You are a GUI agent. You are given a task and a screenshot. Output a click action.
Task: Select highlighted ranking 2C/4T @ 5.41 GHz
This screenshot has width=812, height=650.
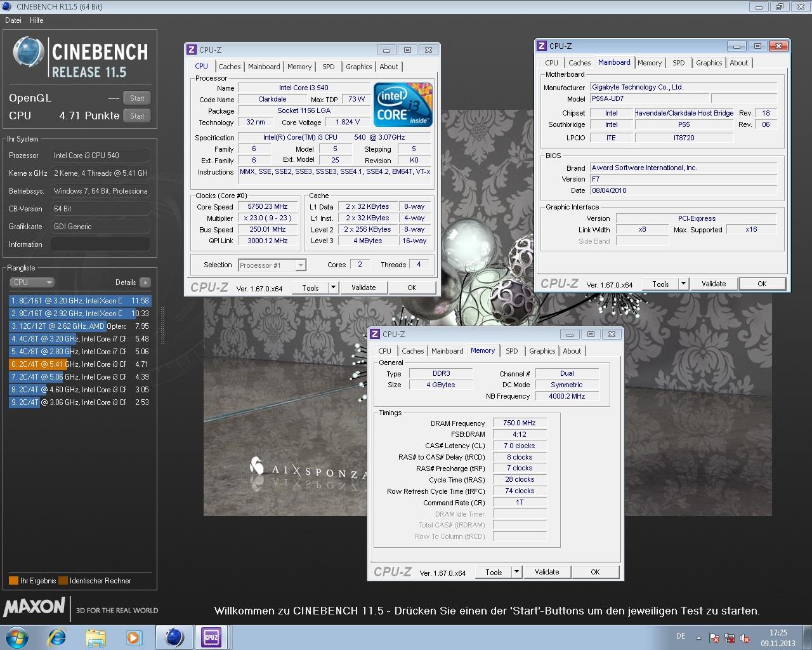point(80,364)
